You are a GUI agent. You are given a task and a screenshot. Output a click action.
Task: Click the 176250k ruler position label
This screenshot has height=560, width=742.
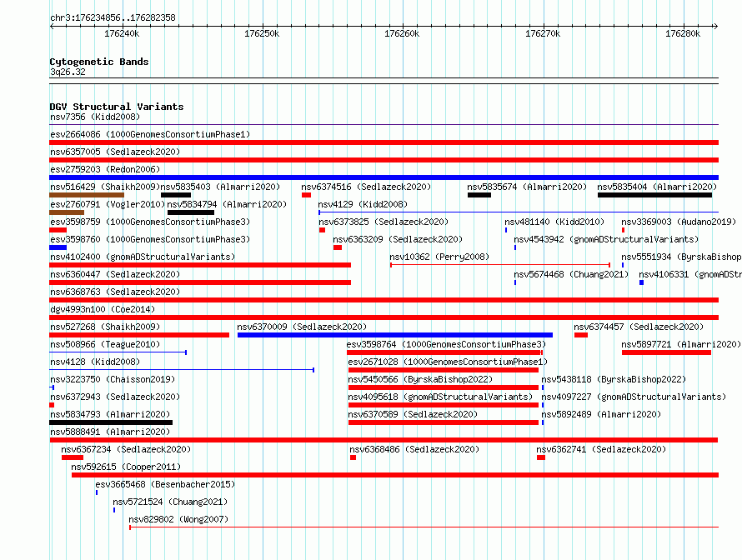pos(262,33)
